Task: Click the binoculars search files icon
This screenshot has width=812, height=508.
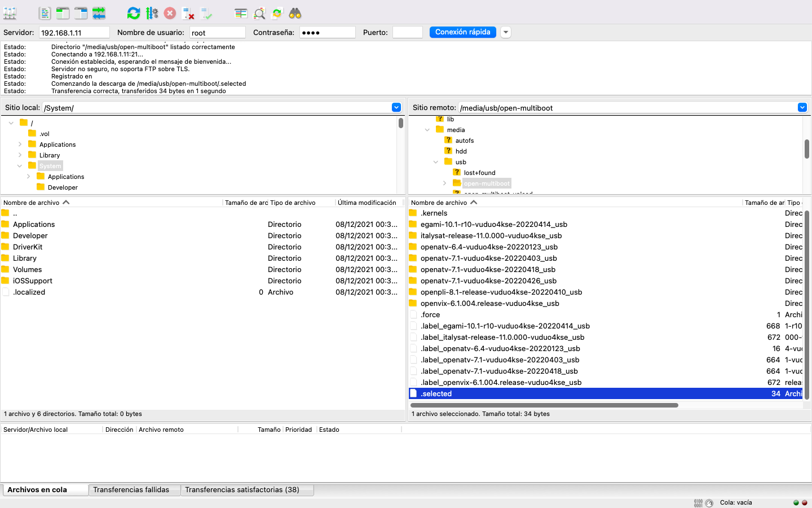Action: [295, 13]
